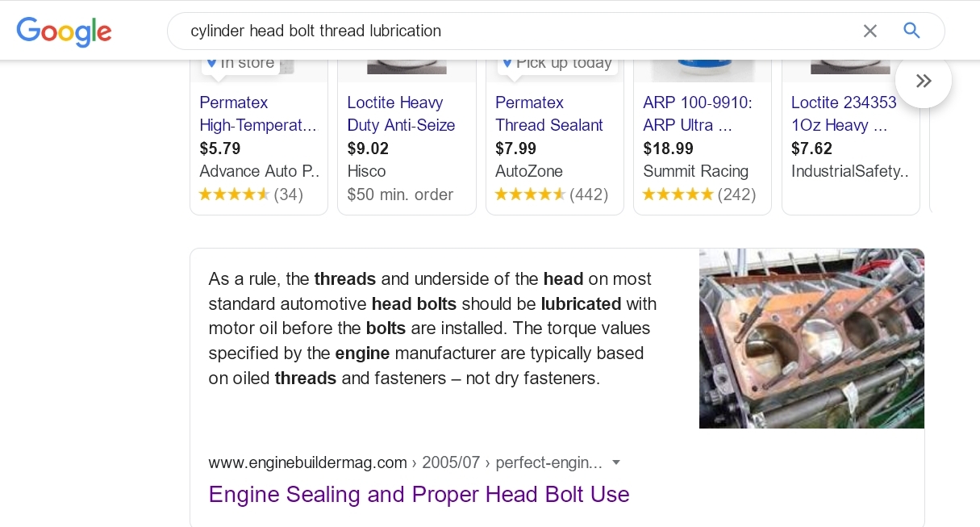Open Loctite 234353 1Oz Heavy listing

(843, 114)
